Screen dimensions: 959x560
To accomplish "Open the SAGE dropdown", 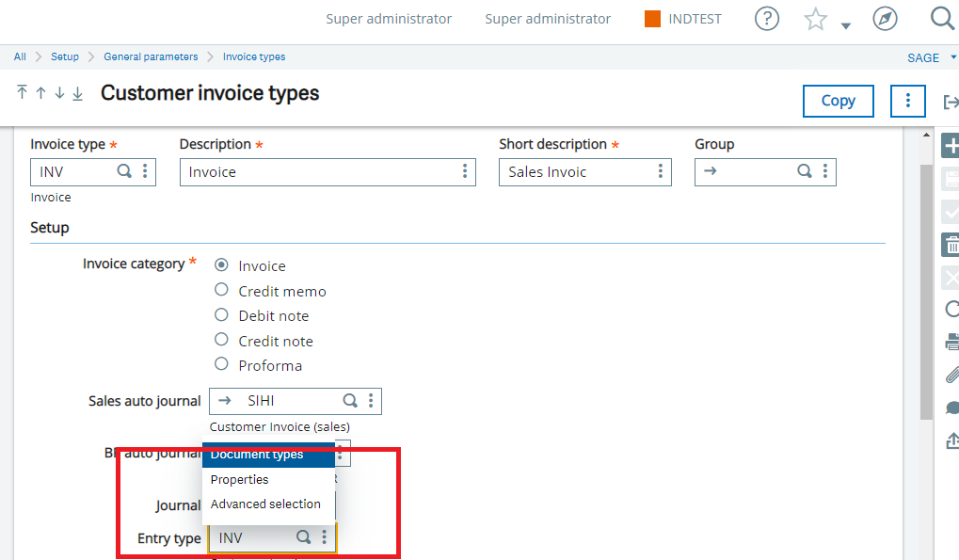I will 931,57.
